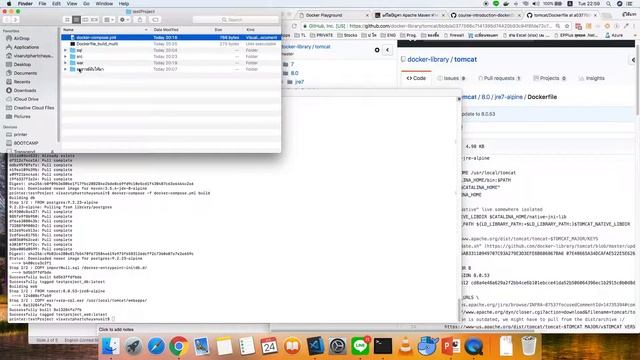The image size is (640, 360).
Task: Open Finder Action gear dropdown
Action: (124, 20)
